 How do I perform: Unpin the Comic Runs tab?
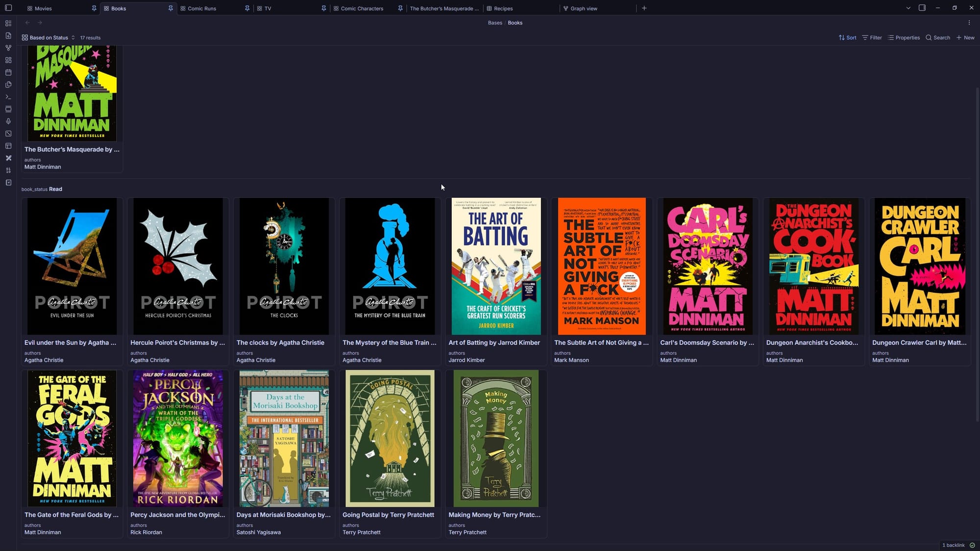pyautogui.click(x=247, y=8)
